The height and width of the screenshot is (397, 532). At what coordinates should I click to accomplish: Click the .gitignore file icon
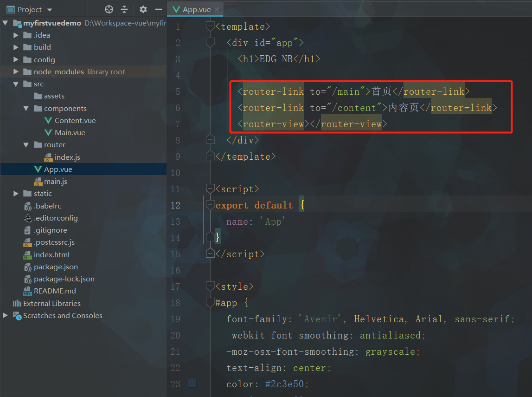(27, 230)
